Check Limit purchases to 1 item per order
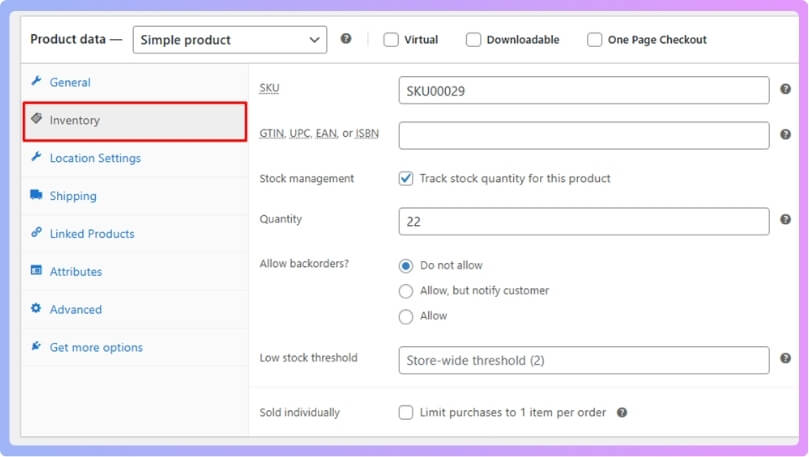 pyautogui.click(x=406, y=413)
